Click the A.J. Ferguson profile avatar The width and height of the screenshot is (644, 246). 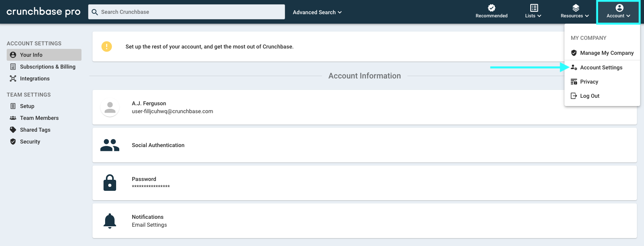click(x=110, y=107)
